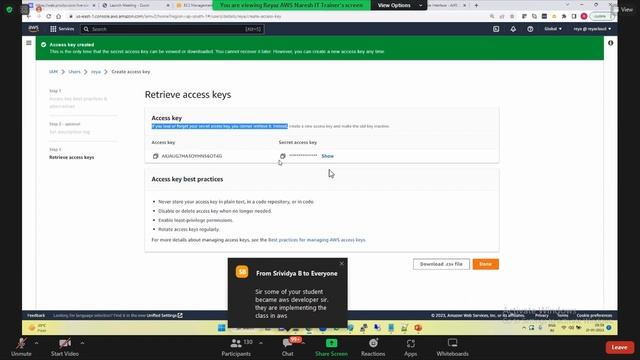The image size is (640, 360).
Task: Focus the AWS console search box
Action: [x=172, y=29]
